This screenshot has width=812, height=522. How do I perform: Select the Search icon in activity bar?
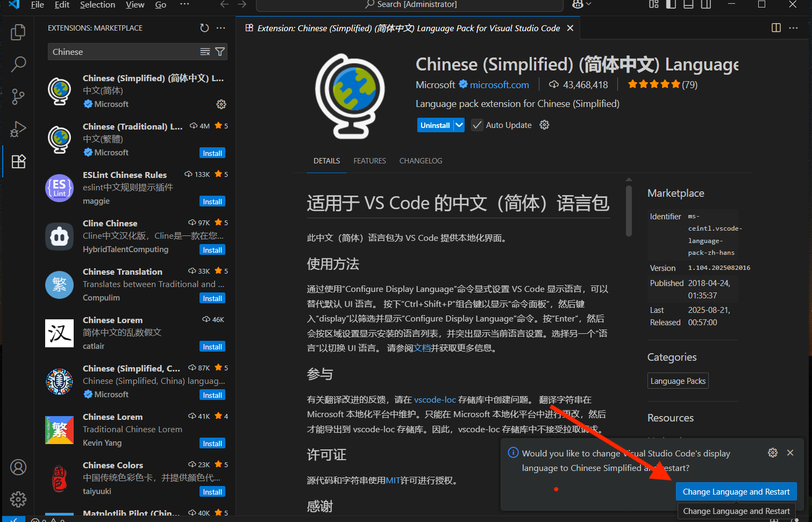coord(18,65)
